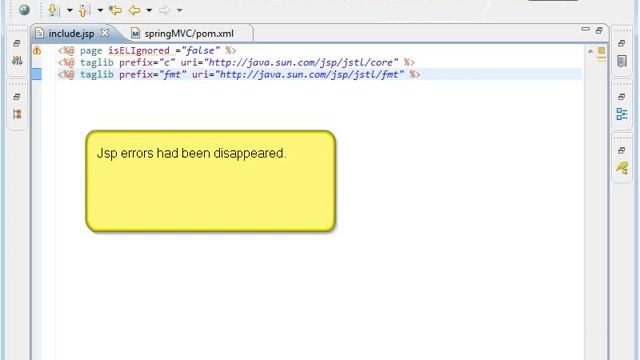This screenshot has width=640, height=360.
Task: Go to next annotation arrow icon
Action: pos(53,10)
